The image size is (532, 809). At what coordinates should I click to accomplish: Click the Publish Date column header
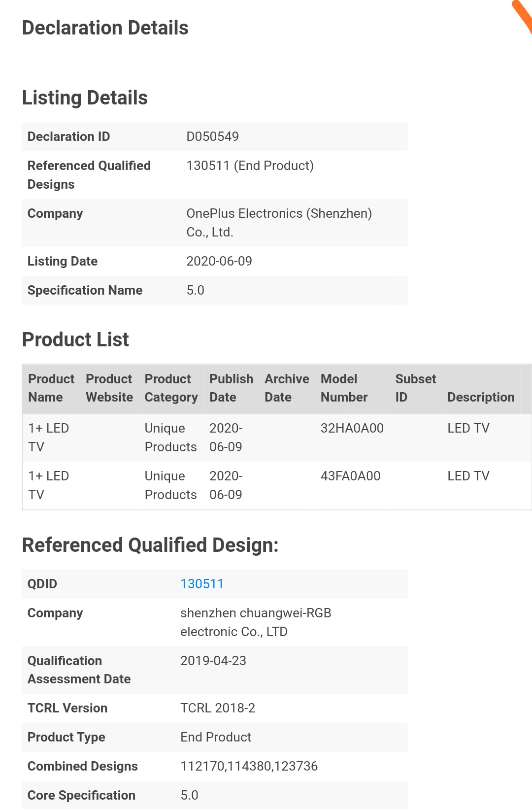tap(231, 388)
